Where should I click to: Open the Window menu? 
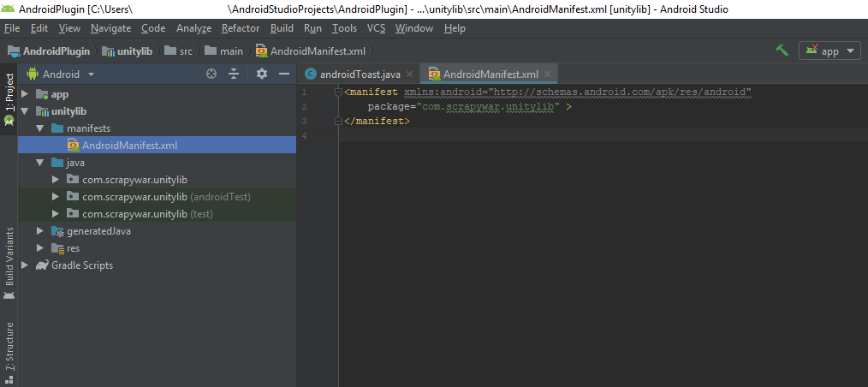[x=414, y=28]
